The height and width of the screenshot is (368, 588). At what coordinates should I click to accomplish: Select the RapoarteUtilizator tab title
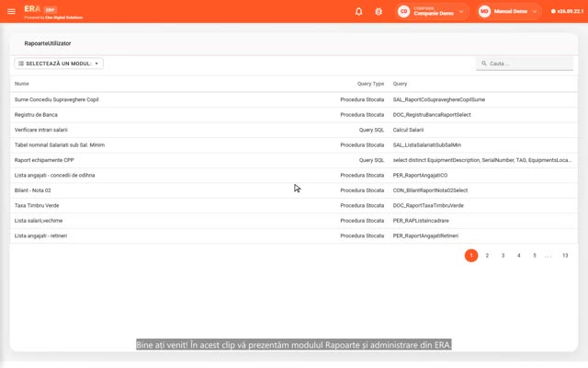pyautogui.click(x=48, y=43)
